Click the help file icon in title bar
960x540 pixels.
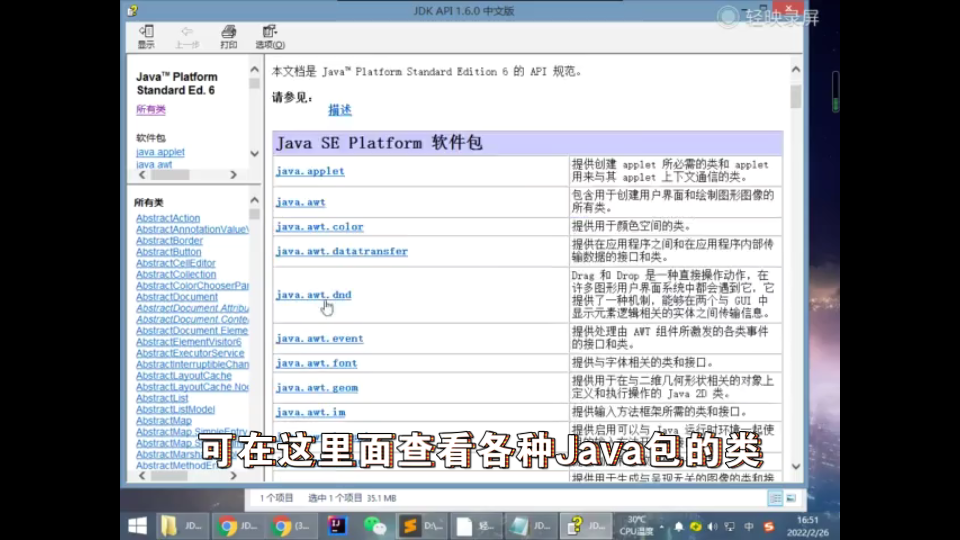133,10
